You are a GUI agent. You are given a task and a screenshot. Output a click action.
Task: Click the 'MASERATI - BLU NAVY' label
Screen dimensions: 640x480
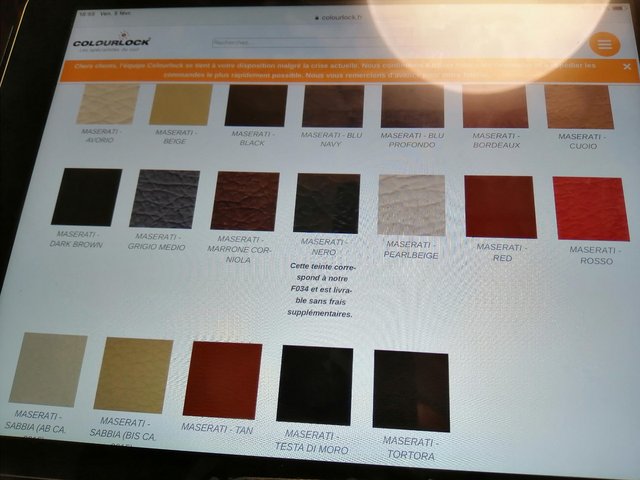[331, 139]
